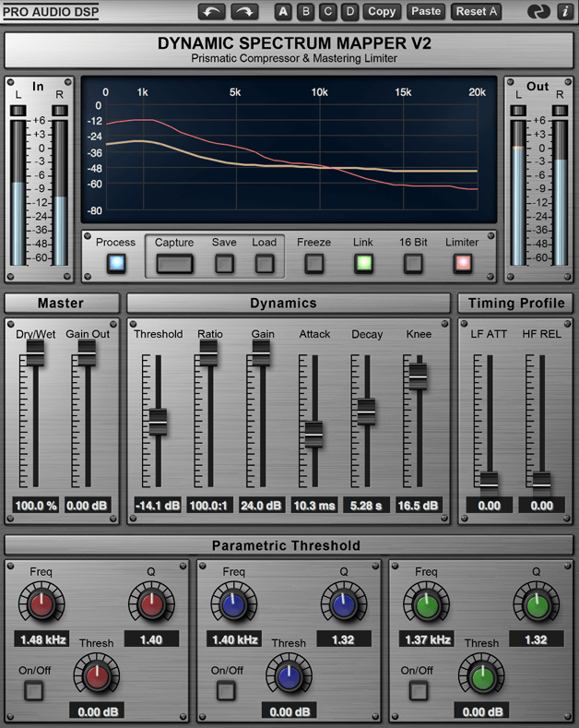Click the Threshold fader handle
Viewport: 579px width, 728px height.
coord(159,422)
